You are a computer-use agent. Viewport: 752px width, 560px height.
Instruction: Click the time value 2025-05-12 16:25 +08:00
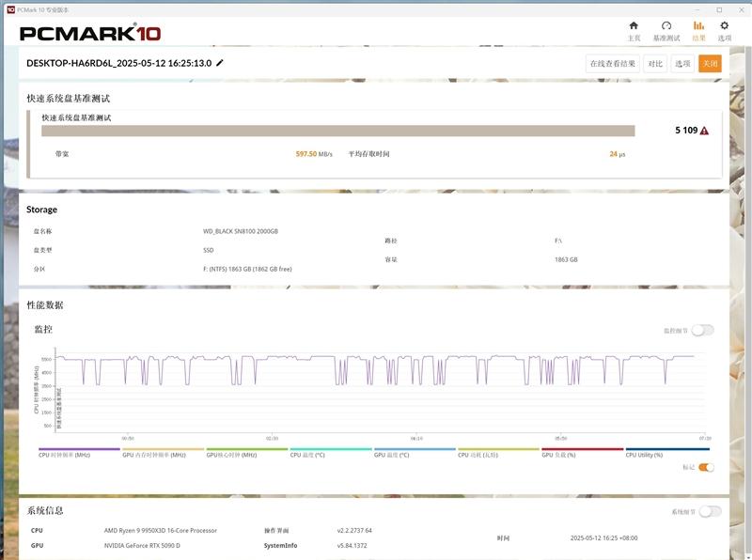click(x=603, y=538)
